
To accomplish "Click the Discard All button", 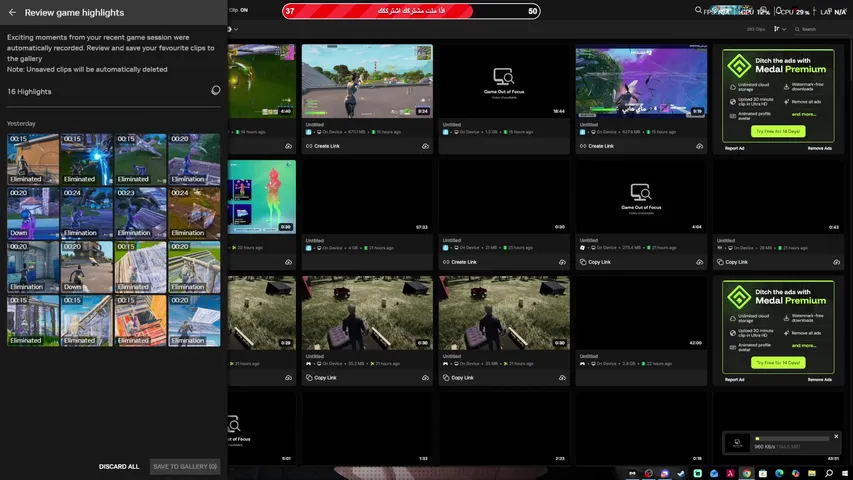I will coord(119,466).
